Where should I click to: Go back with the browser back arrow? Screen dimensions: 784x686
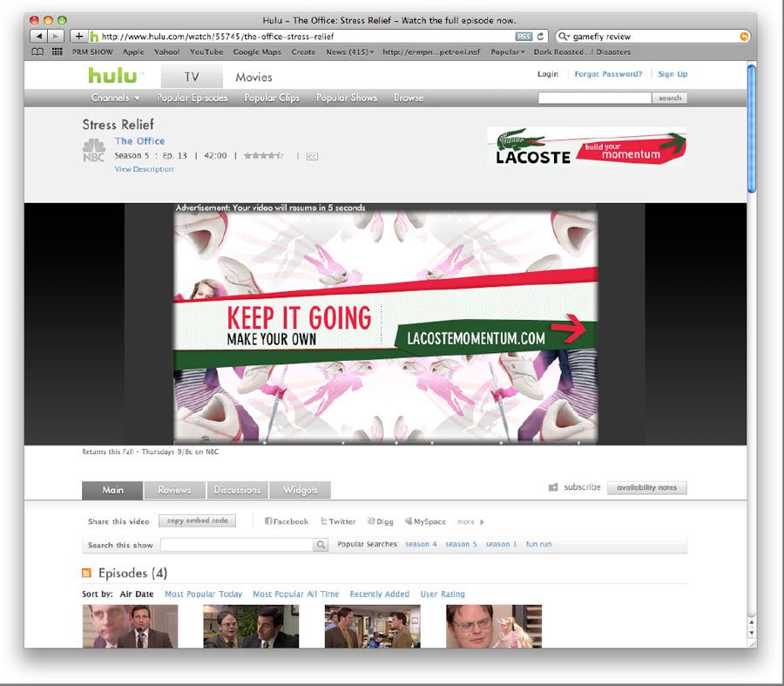(x=38, y=36)
